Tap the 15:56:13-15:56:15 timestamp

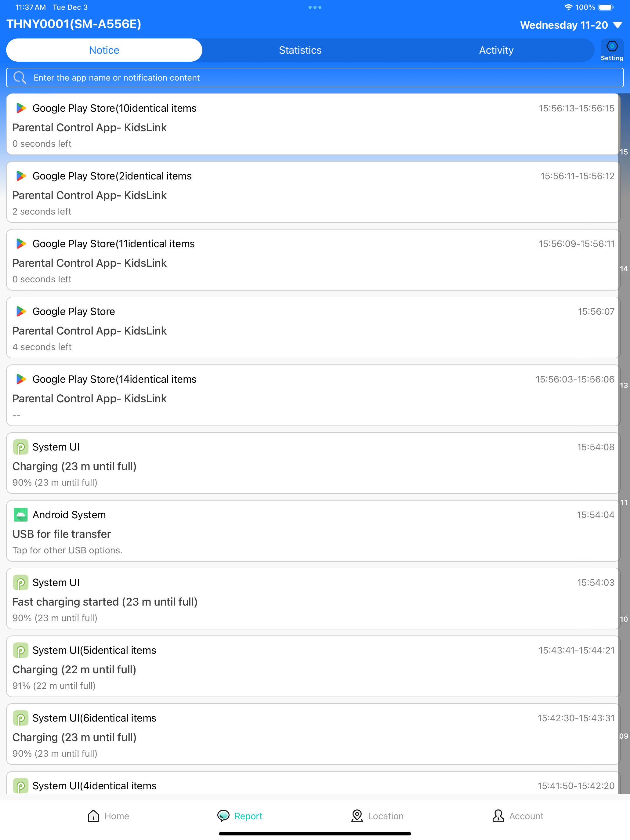[x=577, y=108]
